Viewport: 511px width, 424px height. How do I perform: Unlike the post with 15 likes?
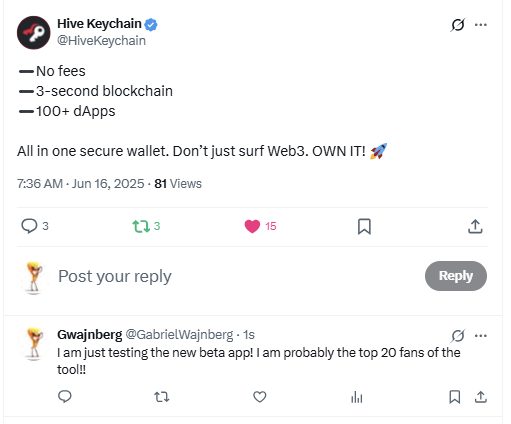tap(260, 226)
